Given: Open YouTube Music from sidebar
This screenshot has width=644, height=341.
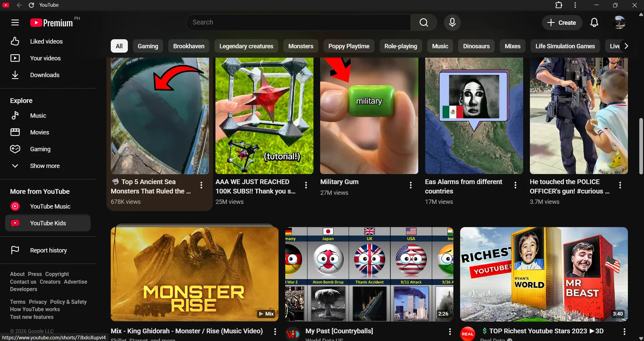Looking at the screenshot, I should coord(48,206).
